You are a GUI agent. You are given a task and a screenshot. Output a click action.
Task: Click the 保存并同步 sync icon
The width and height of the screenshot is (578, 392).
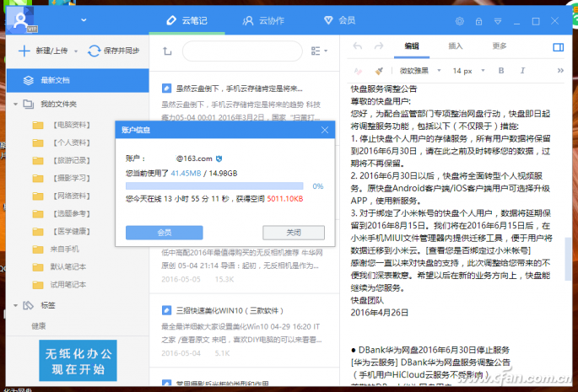[x=94, y=51]
